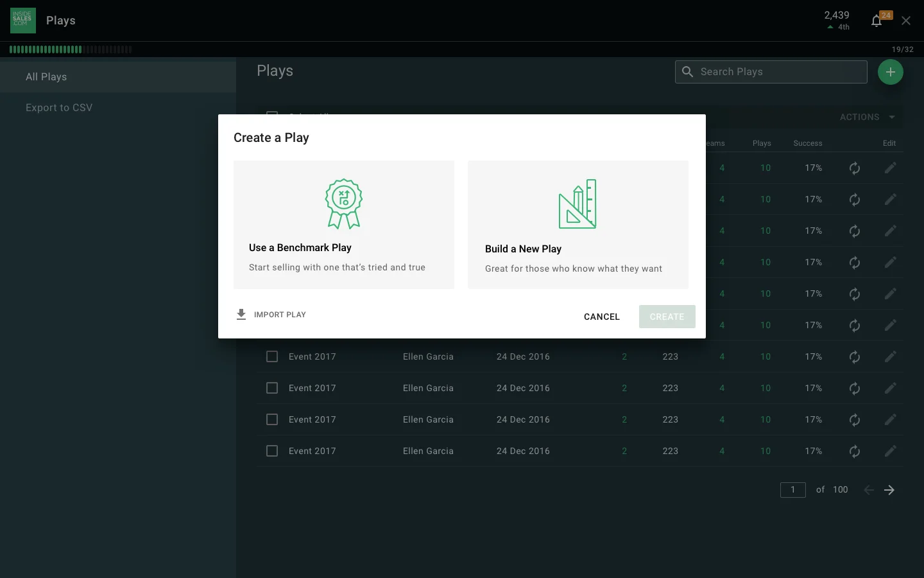Focus the Search Plays field
This screenshot has width=924, height=578.
pyautogui.click(x=771, y=72)
